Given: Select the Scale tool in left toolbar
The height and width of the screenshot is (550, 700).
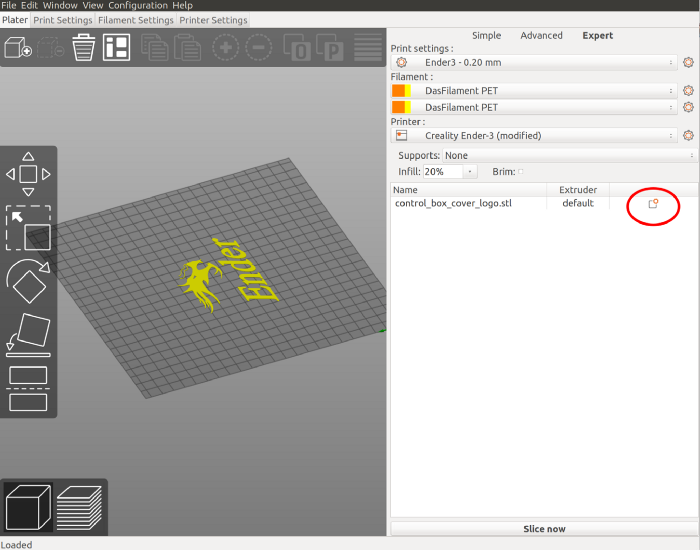Looking at the screenshot, I should [x=28, y=229].
